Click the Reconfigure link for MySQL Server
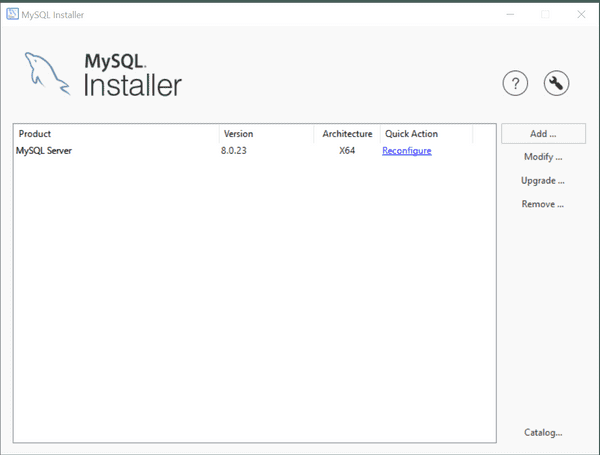Screen dimensions: 600x455 point(407,151)
